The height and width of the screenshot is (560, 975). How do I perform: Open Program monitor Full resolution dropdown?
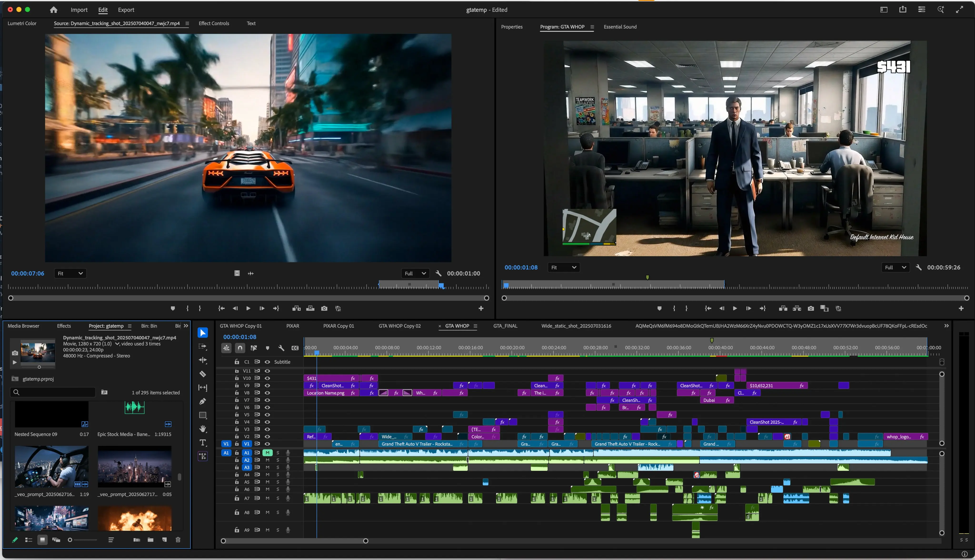[x=895, y=267]
